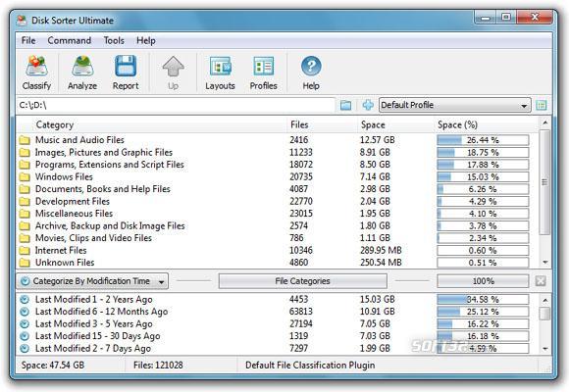Add input directory with blue plus icon

pyautogui.click(x=368, y=105)
